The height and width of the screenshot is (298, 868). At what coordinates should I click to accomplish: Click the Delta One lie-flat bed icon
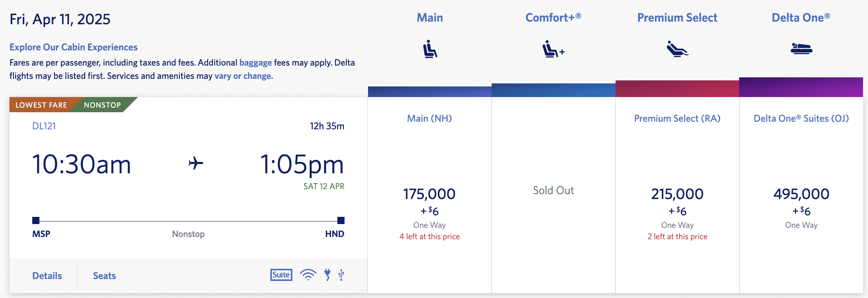(x=801, y=49)
